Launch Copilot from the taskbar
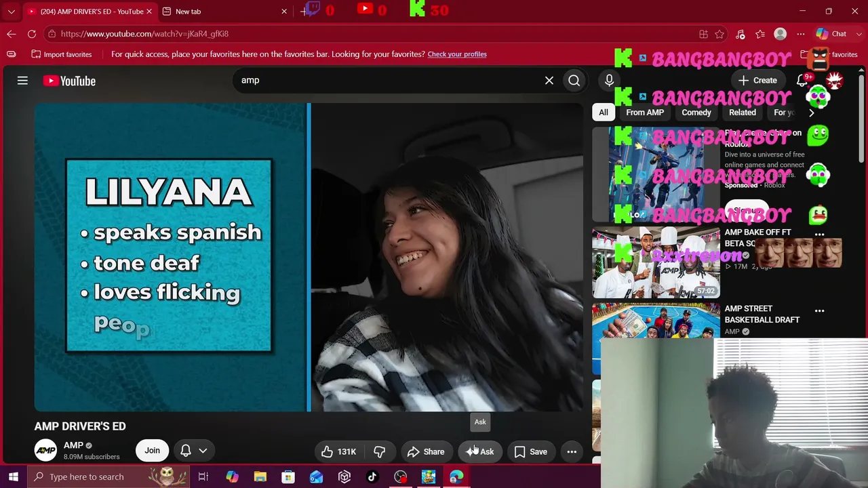The height and width of the screenshot is (488, 868). coord(232,476)
